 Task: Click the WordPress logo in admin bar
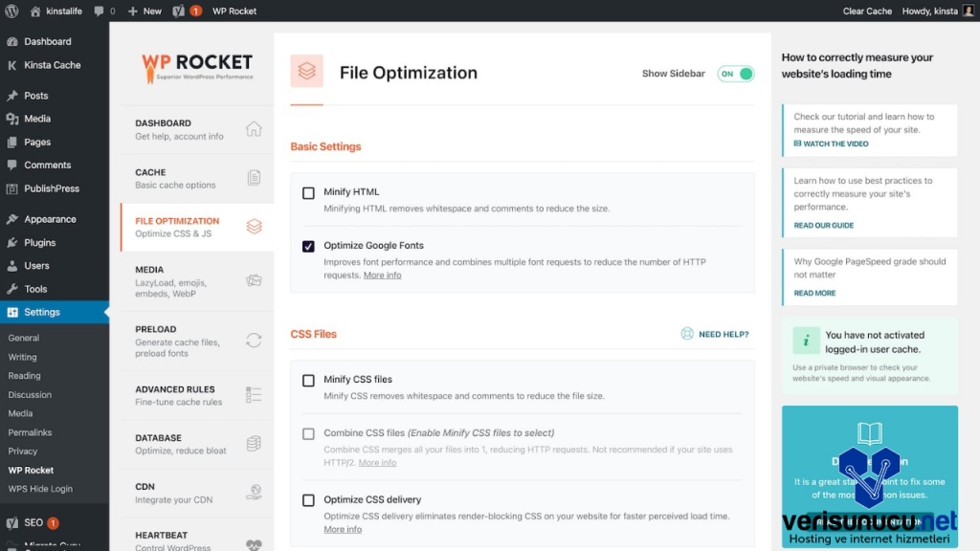pos(11,11)
